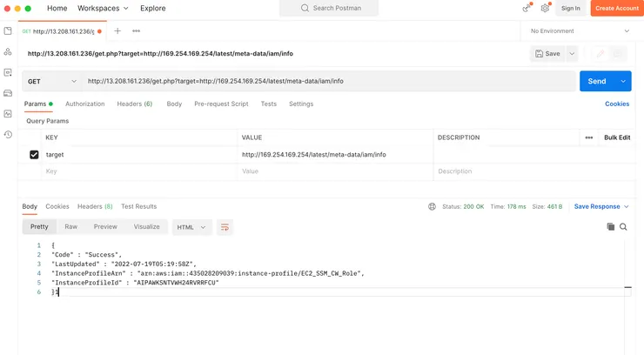Switch to the Authorization tab
The width and height of the screenshot is (644, 355).
click(x=85, y=104)
